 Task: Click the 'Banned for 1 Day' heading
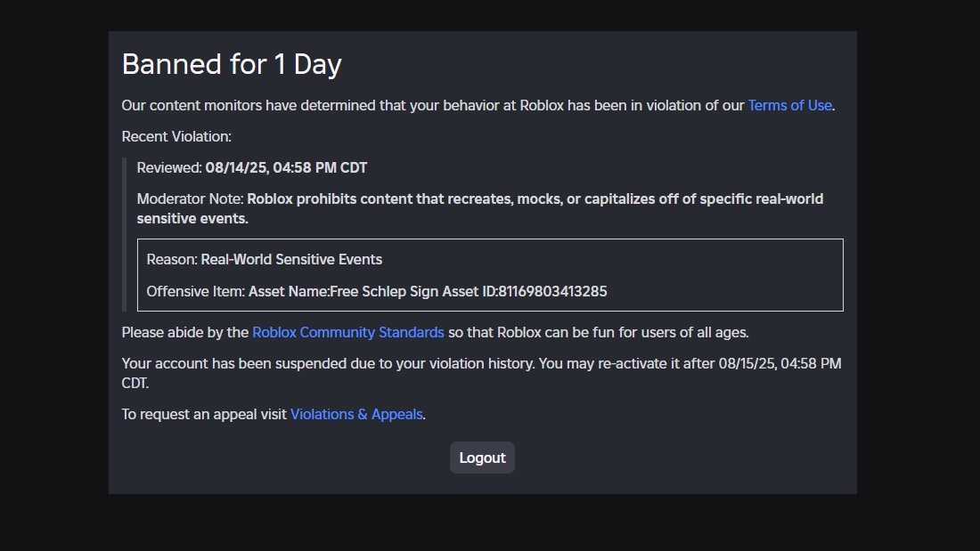point(232,64)
